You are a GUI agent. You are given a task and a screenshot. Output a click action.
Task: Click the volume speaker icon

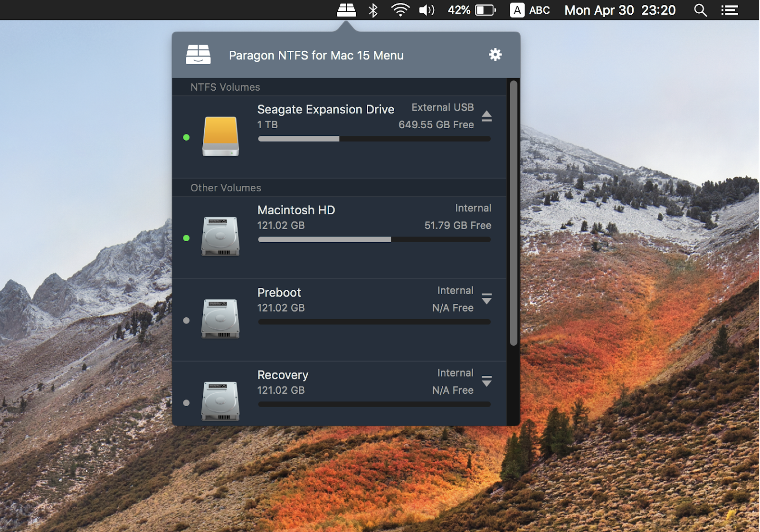tap(427, 10)
